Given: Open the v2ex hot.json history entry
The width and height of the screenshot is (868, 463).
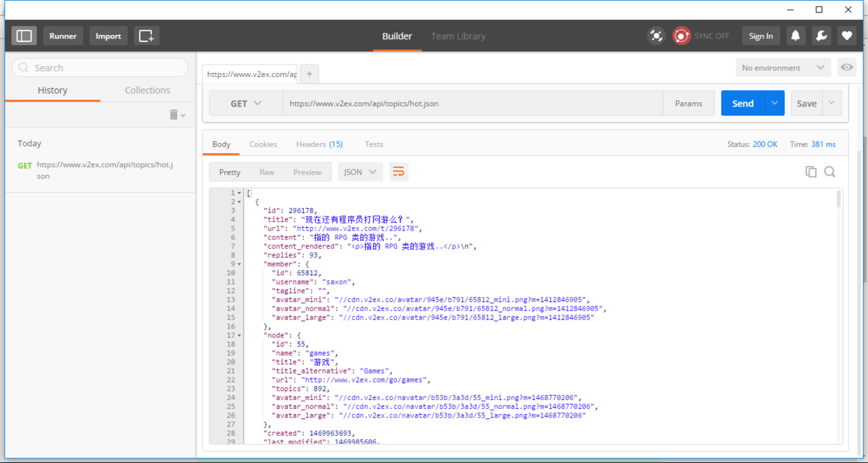Looking at the screenshot, I should tap(100, 170).
